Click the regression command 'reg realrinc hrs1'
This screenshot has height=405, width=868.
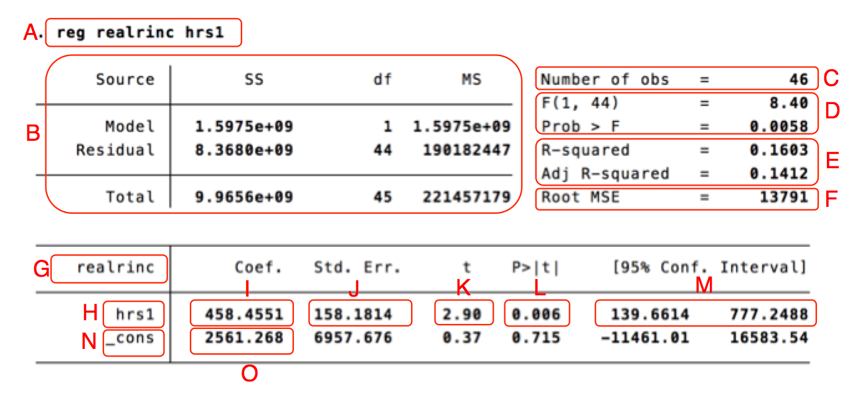(143, 32)
